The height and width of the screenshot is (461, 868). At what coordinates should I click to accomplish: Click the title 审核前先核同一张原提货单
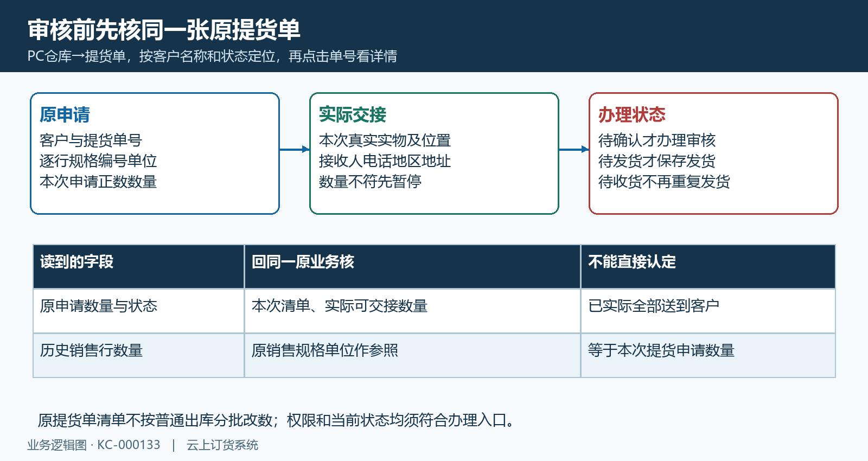pyautogui.click(x=164, y=30)
